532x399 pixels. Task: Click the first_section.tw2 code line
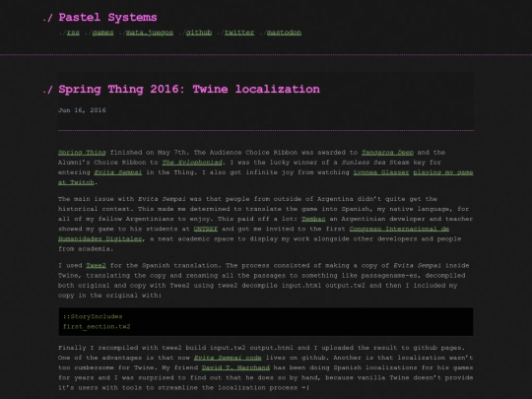(97, 327)
